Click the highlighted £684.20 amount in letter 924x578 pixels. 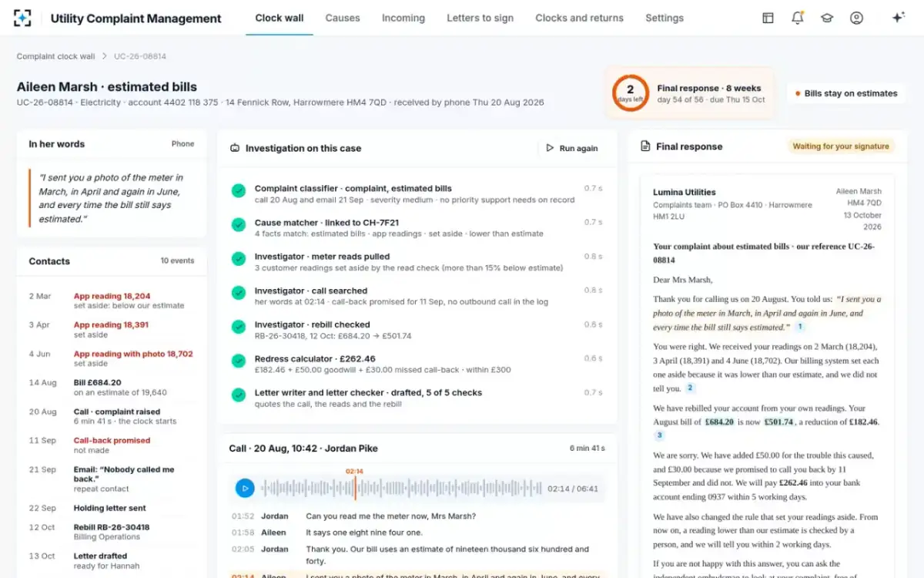pyautogui.click(x=721, y=422)
